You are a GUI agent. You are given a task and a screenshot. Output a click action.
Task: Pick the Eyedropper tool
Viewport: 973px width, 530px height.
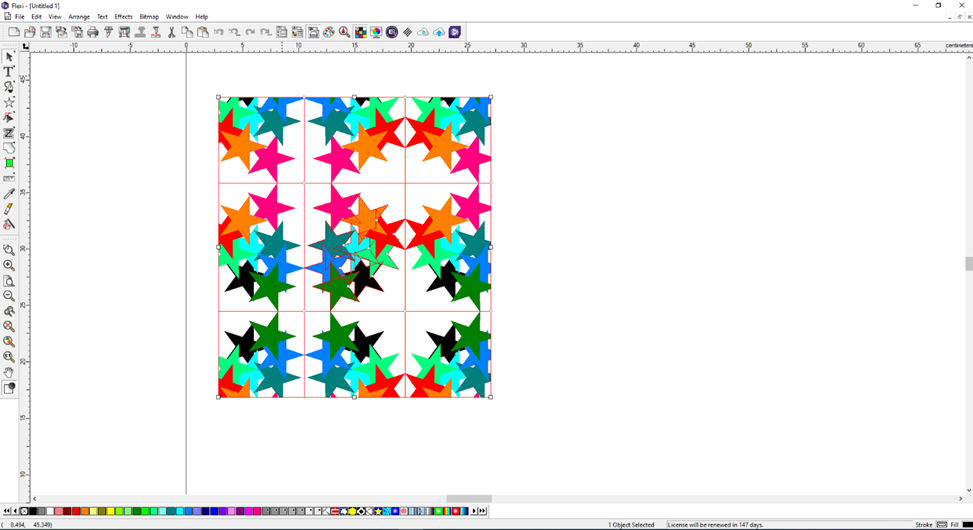click(x=9, y=194)
